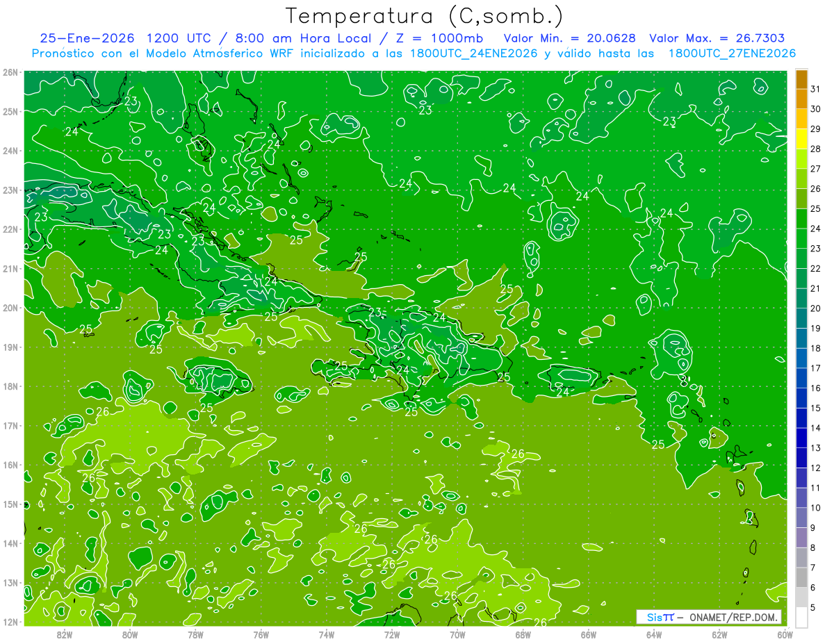Click colorbar scale label "16"
The width and height of the screenshot is (834, 644).
coord(815,388)
